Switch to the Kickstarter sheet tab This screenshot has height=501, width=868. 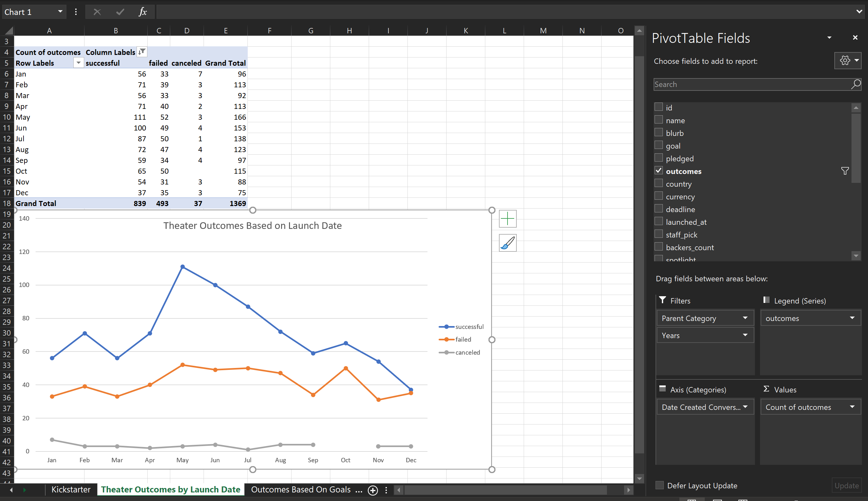(x=71, y=489)
